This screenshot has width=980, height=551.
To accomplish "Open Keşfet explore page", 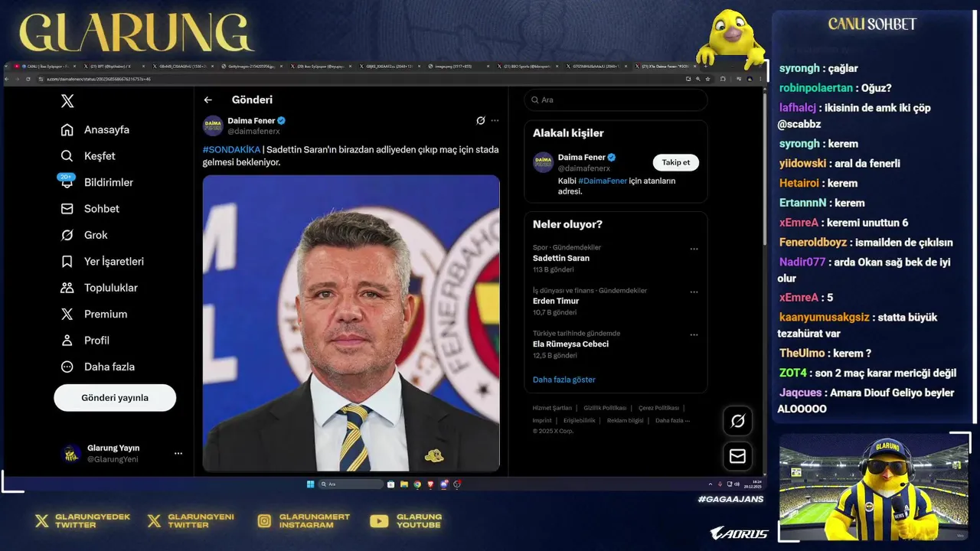I will (88, 156).
